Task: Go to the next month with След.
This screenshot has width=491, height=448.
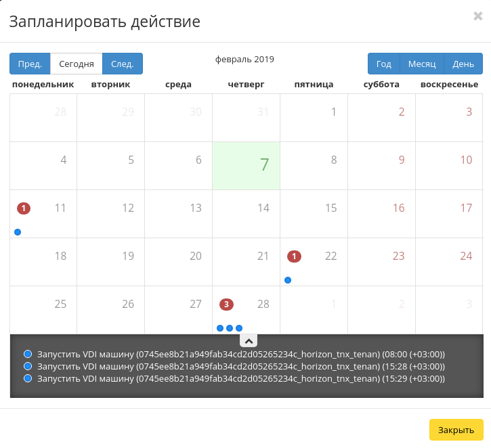Action: [x=123, y=64]
